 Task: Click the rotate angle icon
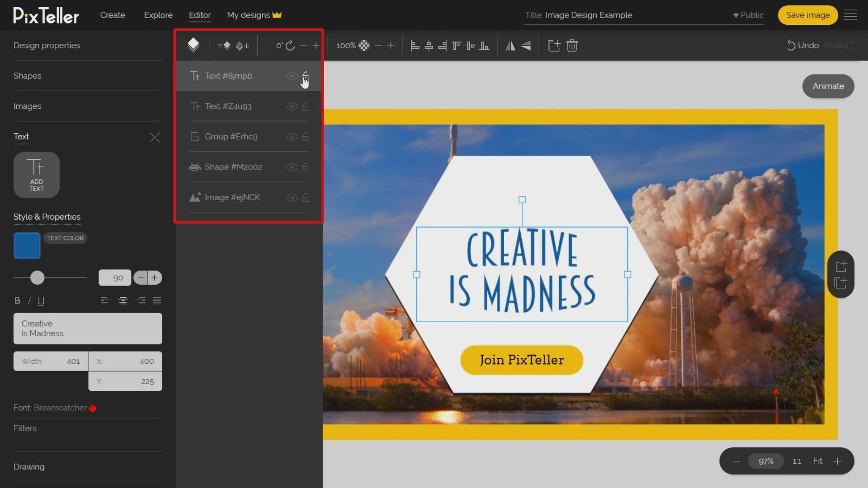(x=290, y=45)
